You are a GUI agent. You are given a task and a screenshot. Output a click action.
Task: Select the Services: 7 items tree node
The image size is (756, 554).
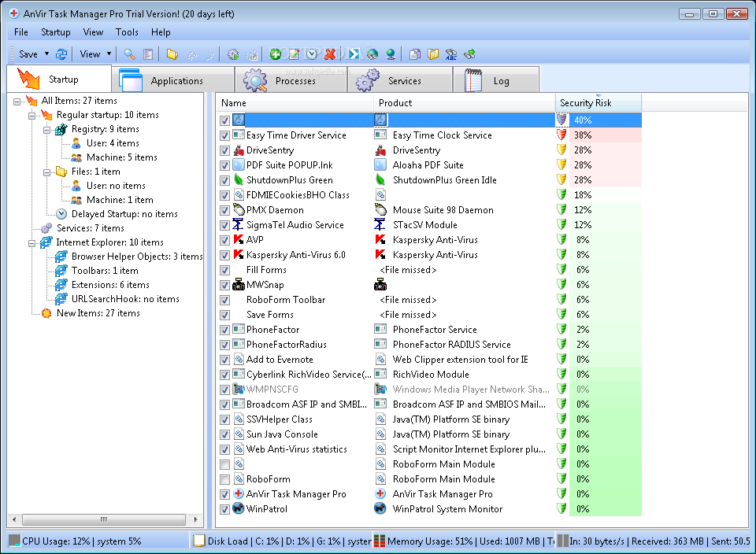[x=90, y=228]
